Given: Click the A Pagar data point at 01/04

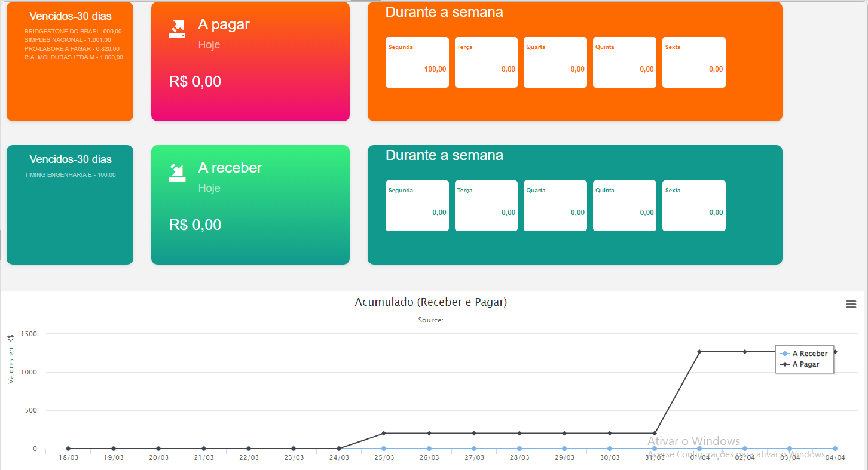Looking at the screenshot, I should pos(699,352).
